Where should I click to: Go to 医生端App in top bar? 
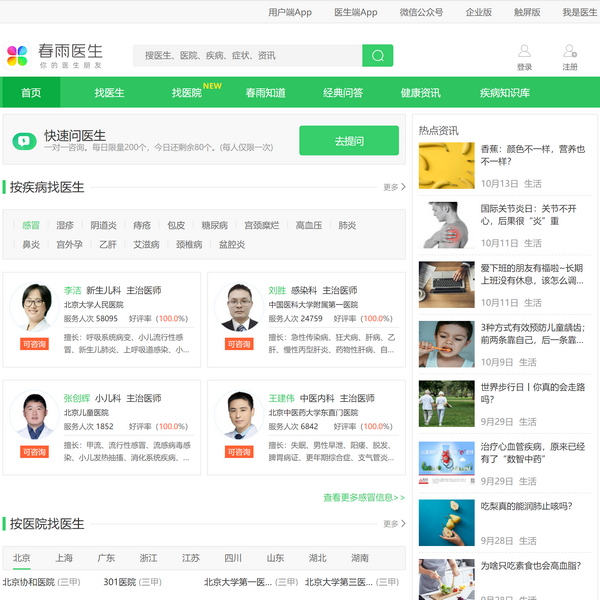[x=355, y=12]
